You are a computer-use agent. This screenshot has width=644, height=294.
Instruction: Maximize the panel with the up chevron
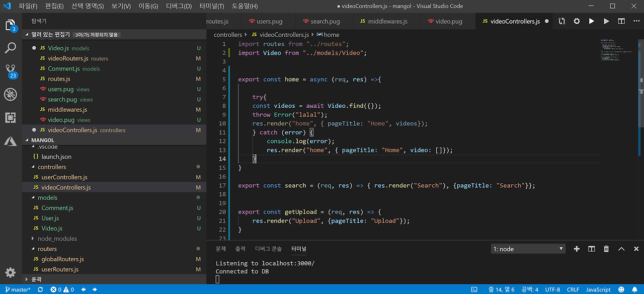point(621,249)
